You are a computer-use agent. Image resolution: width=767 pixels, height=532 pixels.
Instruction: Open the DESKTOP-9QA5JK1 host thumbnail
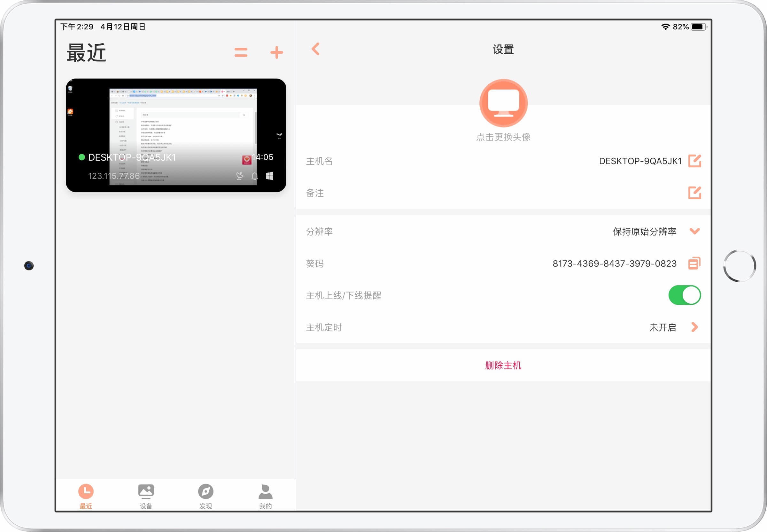[x=176, y=135]
